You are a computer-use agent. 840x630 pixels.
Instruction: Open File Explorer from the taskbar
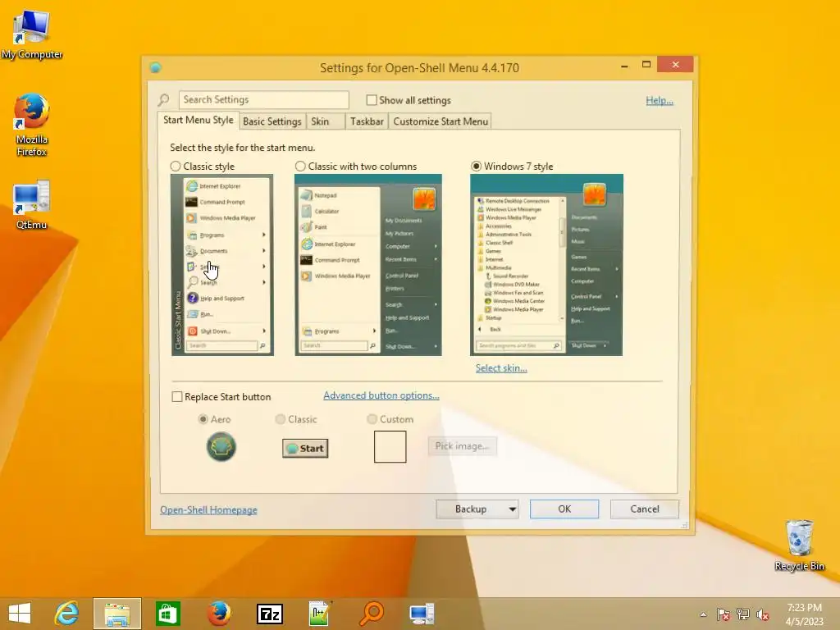click(x=117, y=614)
